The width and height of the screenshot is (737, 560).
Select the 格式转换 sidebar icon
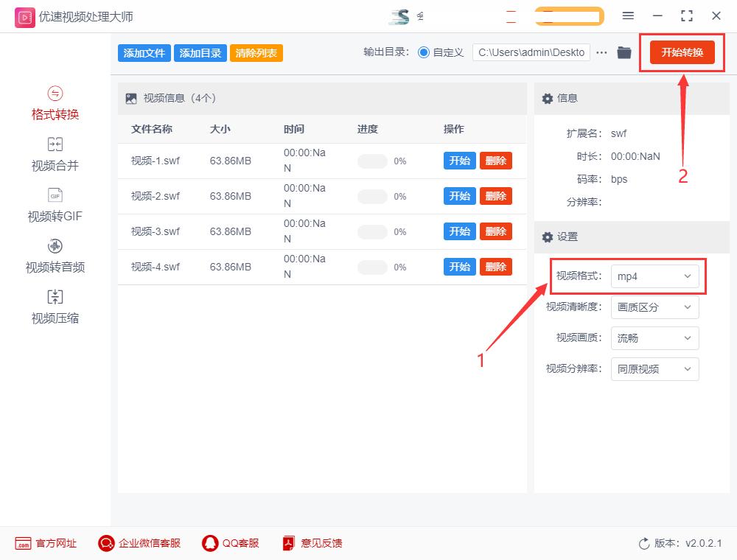pos(55,103)
